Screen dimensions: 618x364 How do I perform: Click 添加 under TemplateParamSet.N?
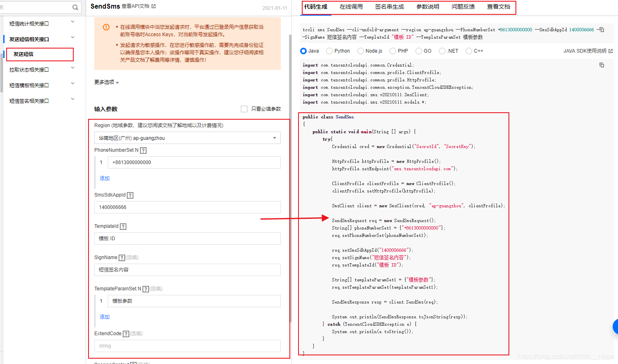105,317
